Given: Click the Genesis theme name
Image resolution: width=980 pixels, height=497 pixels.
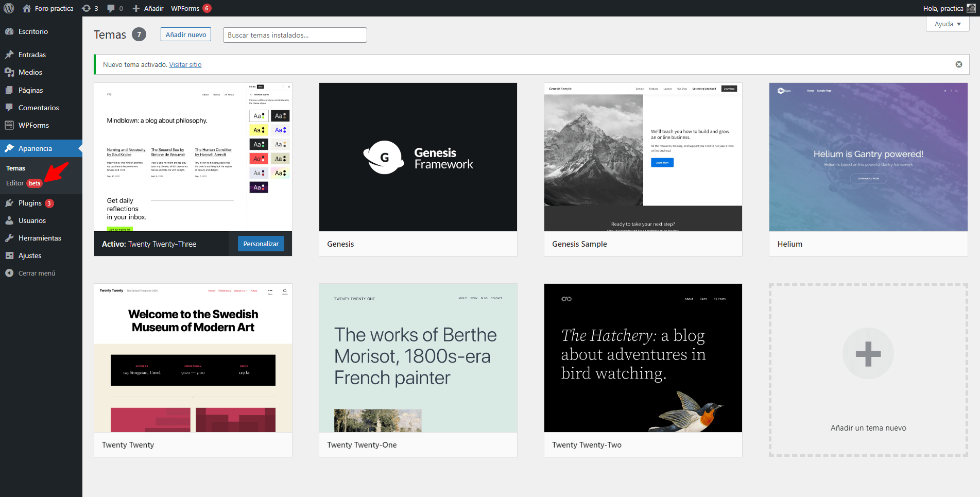Looking at the screenshot, I should tap(340, 244).
